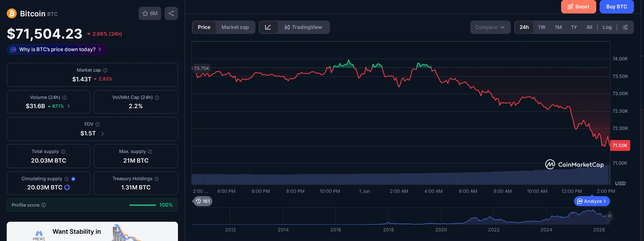
Task: Open the share icon button
Action: (171, 13)
